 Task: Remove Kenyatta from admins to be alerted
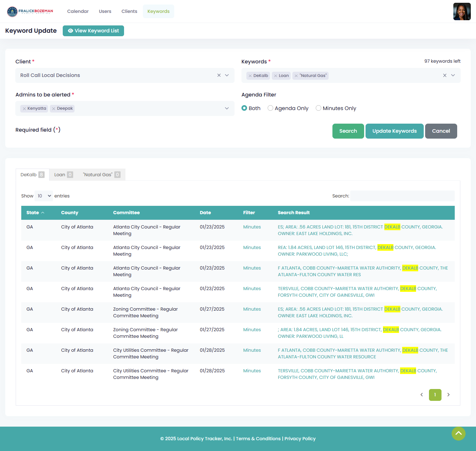24,108
